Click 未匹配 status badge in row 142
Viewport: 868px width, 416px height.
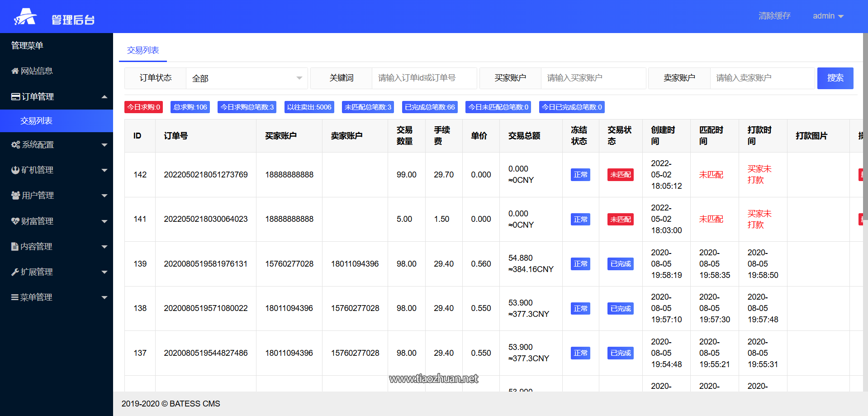pyautogui.click(x=621, y=175)
